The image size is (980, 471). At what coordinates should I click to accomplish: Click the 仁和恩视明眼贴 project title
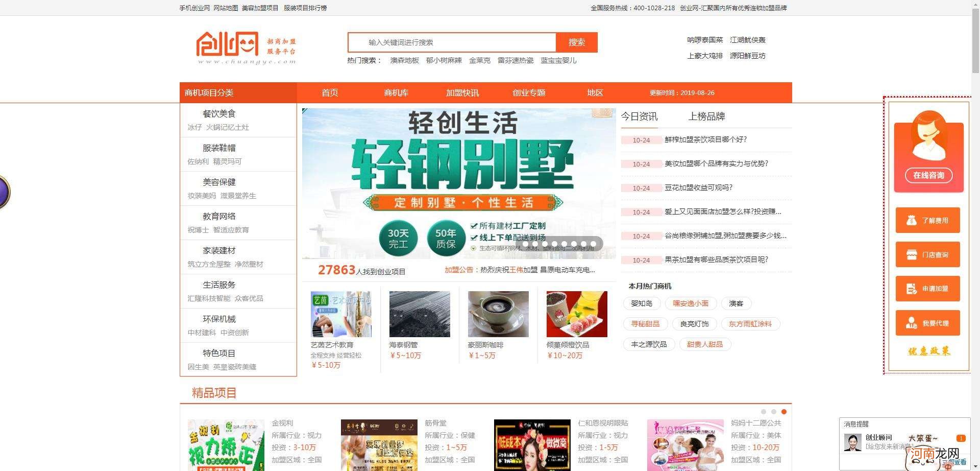[x=603, y=423]
